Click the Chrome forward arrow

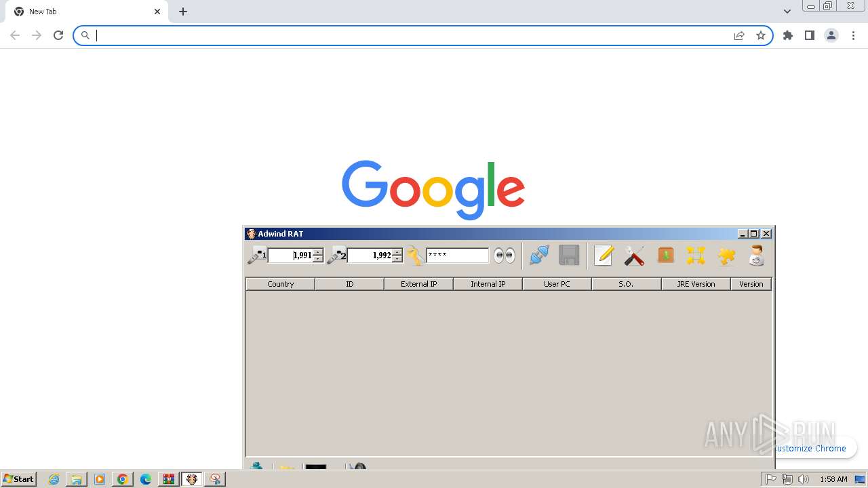click(x=37, y=35)
